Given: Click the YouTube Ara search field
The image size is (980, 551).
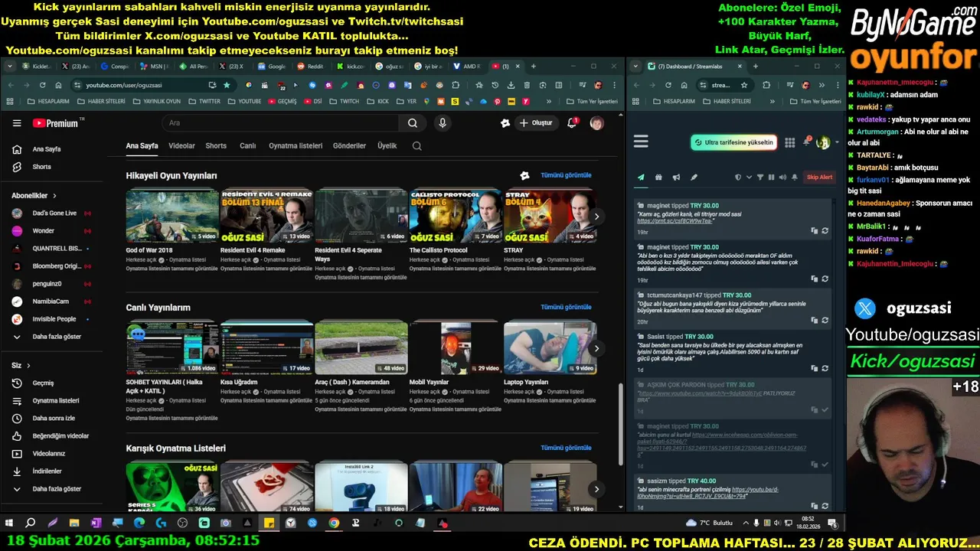Looking at the screenshot, I should pyautogui.click(x=281, y=123).
